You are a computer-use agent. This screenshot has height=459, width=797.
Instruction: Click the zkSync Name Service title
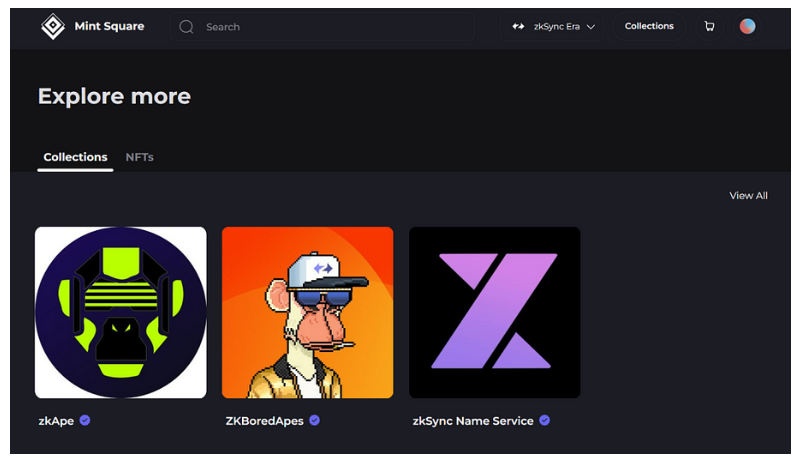(x=473, y=421)
